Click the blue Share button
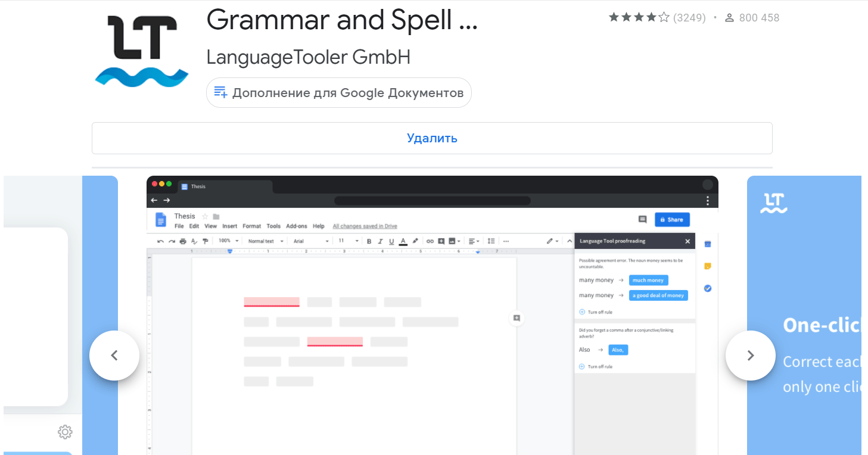868x455 pixels. click(672, 220)
